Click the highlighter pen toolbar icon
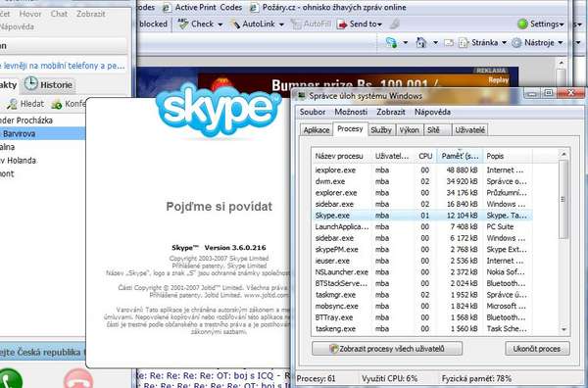 (395, 24)
